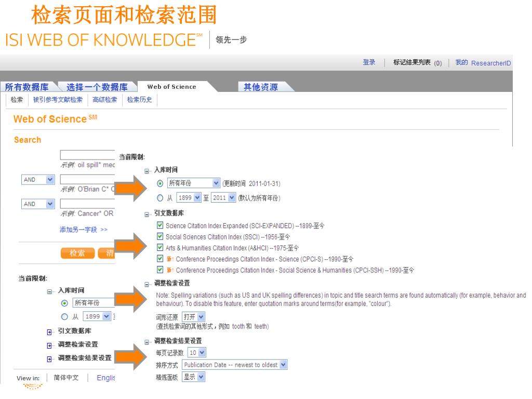Open 标记结果列表 (0)
Image resolution: width=532 pixels, height=399 pixels.
pyautogui.click(x=418, y=62)
